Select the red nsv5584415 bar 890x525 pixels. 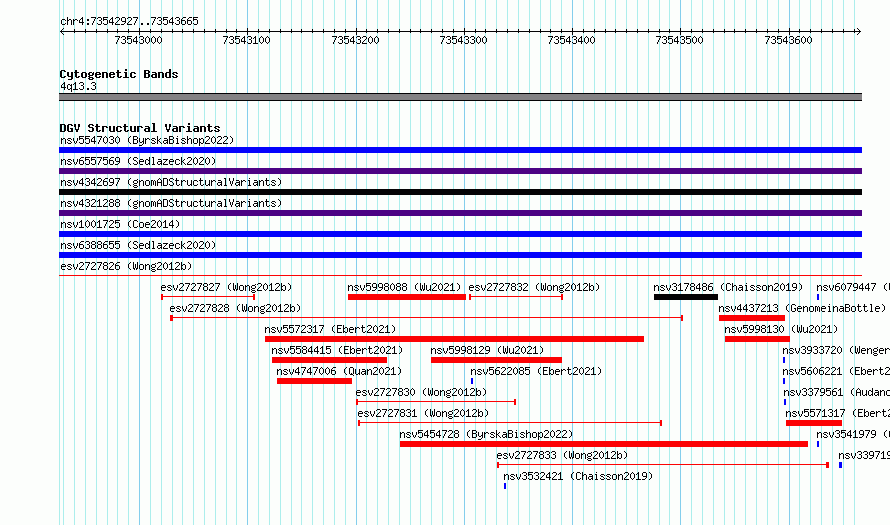(329, 360)
